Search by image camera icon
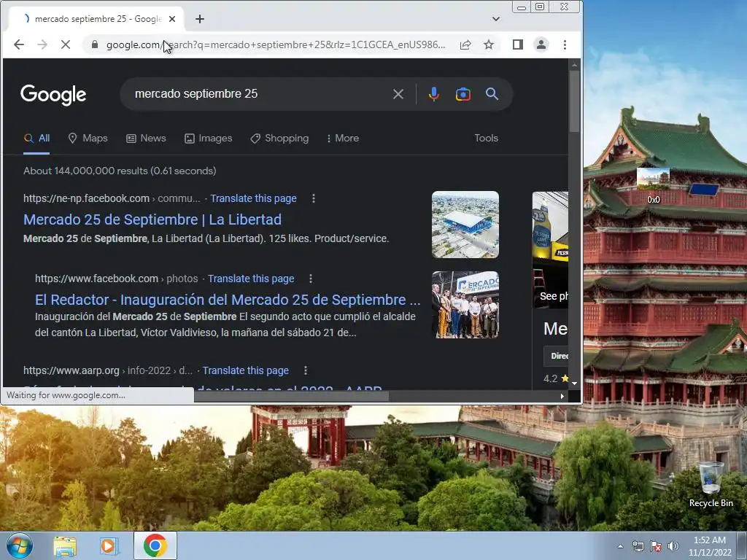 pyautogui.click(x=463, y=94)
